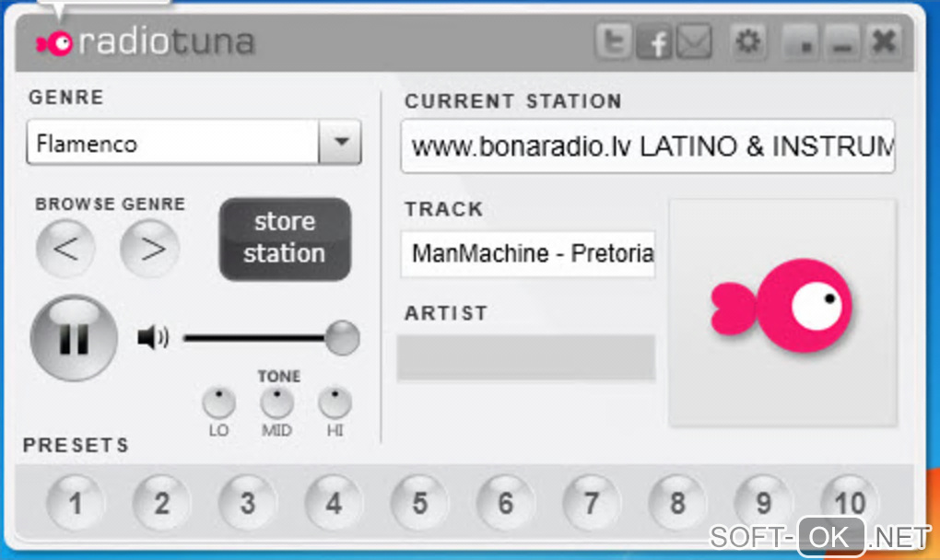Screen dimensions: 940x560
Task: Select preset 7
Action: pyautogui.click(x=592, y=503)
